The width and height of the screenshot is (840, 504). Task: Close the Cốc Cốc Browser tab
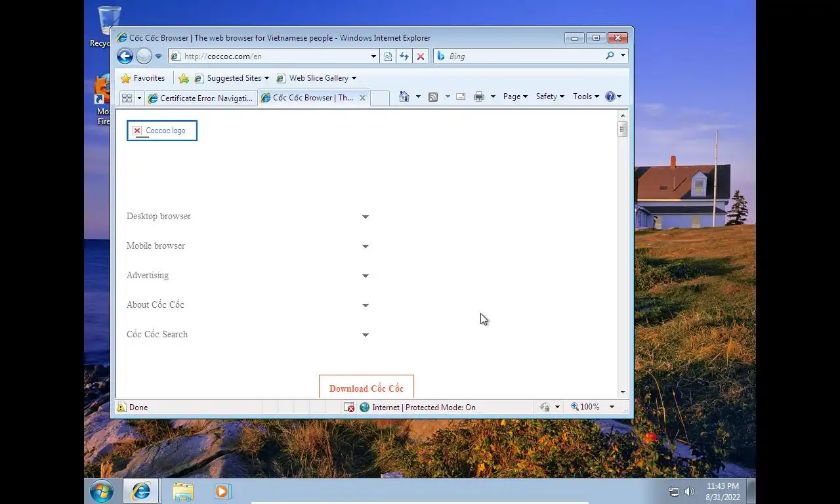(x=362, y=98)
